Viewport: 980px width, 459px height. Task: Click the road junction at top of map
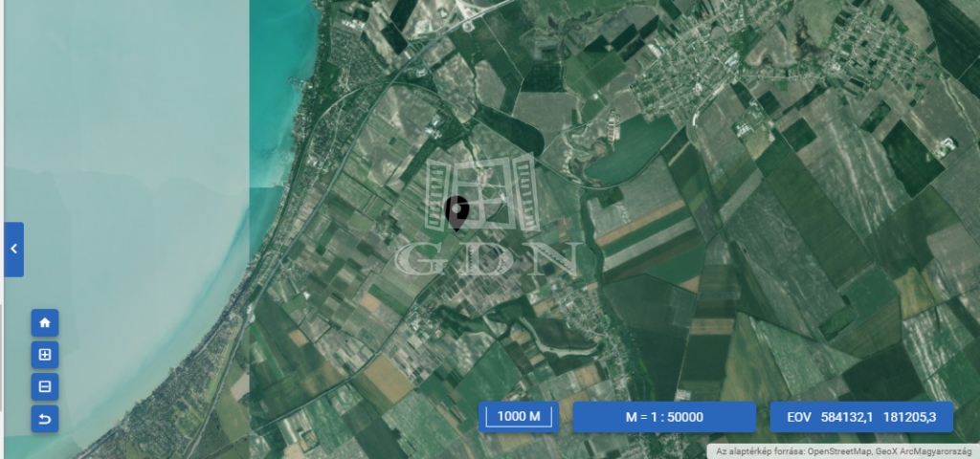tap(467, 11)
